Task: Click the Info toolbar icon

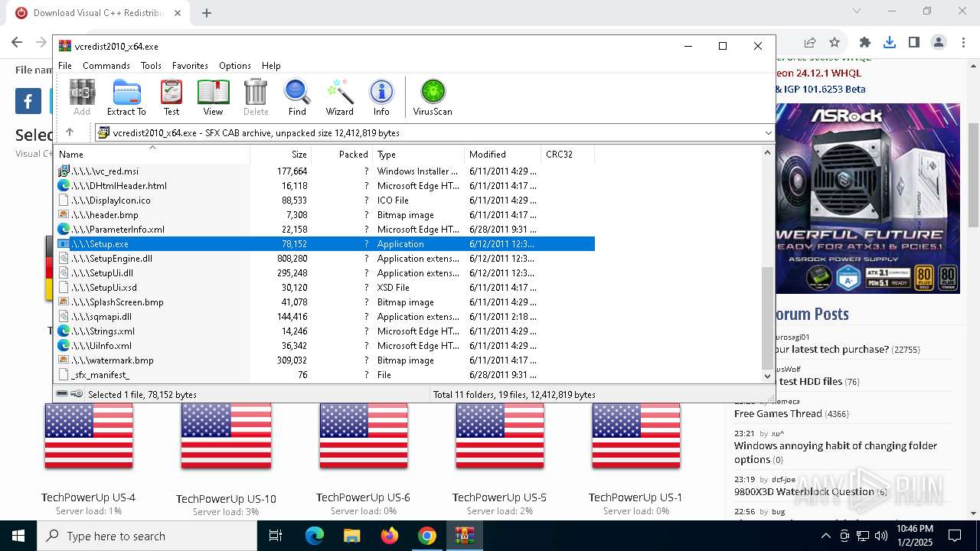Action: pyautogui.click(x=381, y=97)
